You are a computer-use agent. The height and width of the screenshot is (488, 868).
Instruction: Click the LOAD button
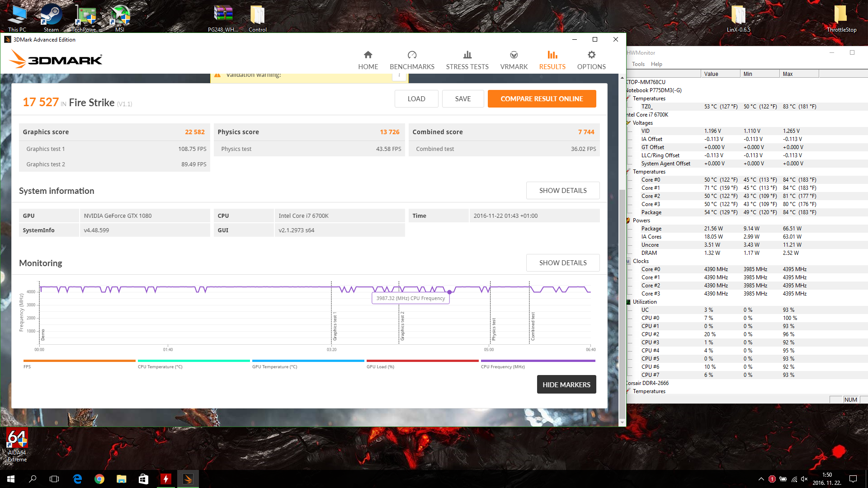click(416, 99)
